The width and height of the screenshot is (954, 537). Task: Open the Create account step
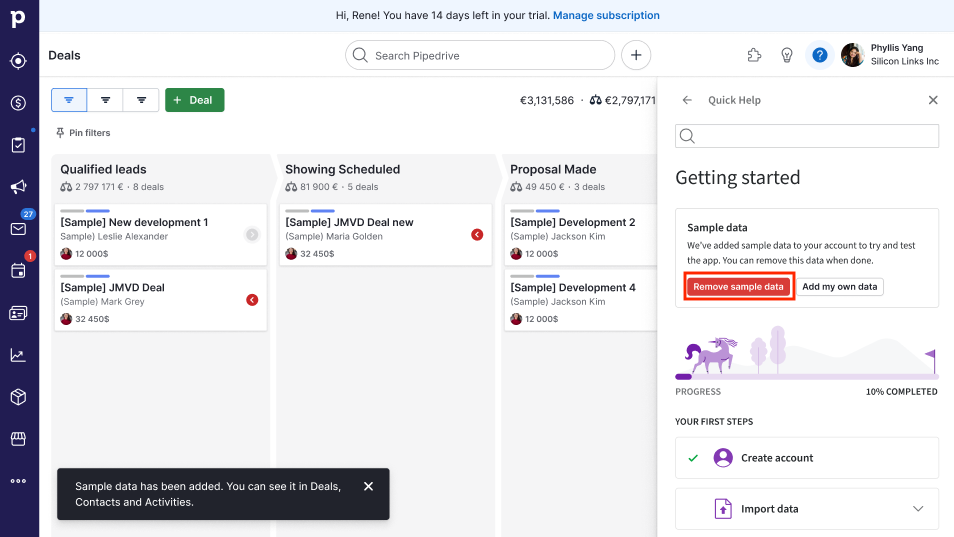(807, 458)
